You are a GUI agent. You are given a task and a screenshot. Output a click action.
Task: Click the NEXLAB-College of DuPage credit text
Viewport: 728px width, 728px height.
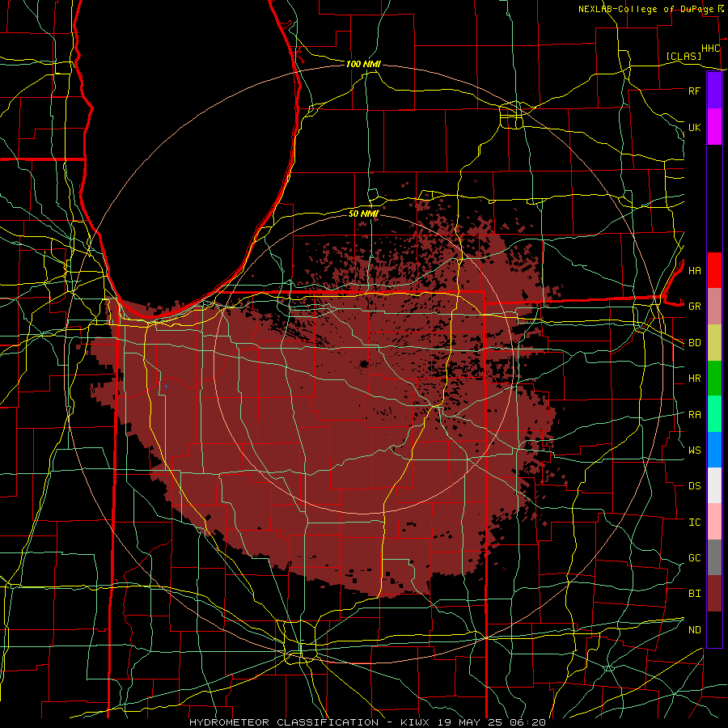pyautogui.click(x=645, y=9)
